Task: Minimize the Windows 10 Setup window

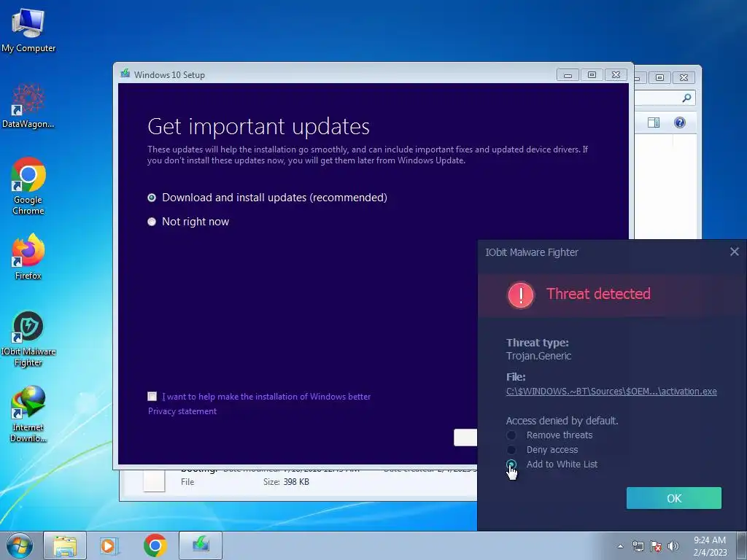Action: tap(568, 75)
